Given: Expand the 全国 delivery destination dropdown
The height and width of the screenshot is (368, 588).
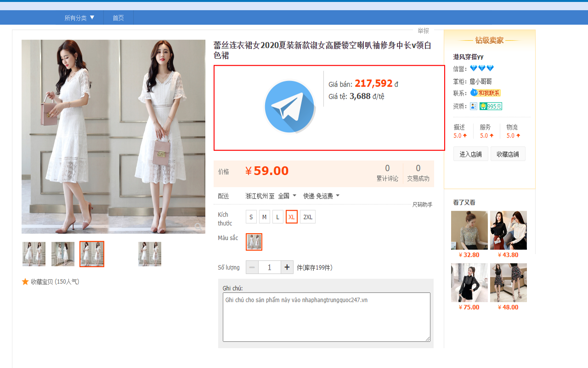Looking at the screenshot, I should [287, 196].
